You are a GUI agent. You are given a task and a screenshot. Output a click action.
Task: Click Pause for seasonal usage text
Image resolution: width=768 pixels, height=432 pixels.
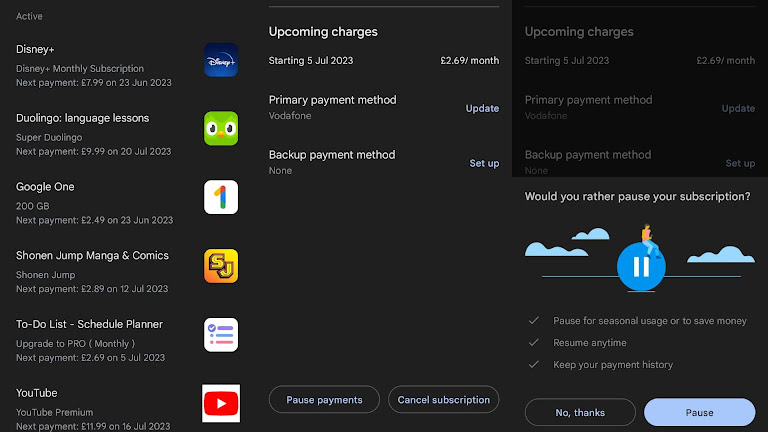pyautogui.click(x=650, y=321)
